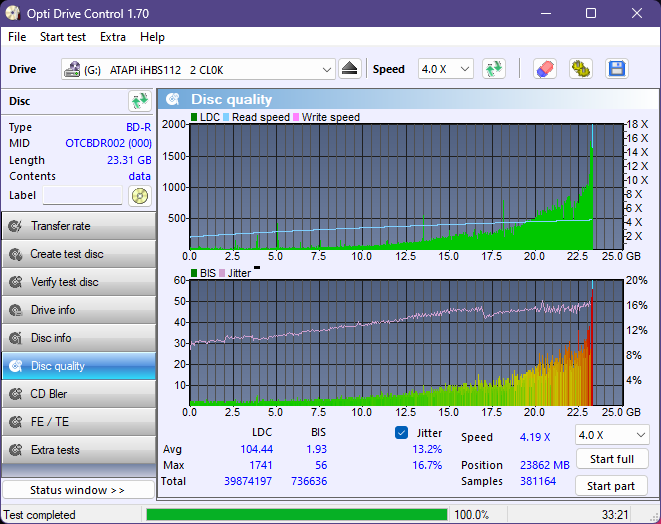Click the Start part button
Screen dimensions: 661x524
611,486
